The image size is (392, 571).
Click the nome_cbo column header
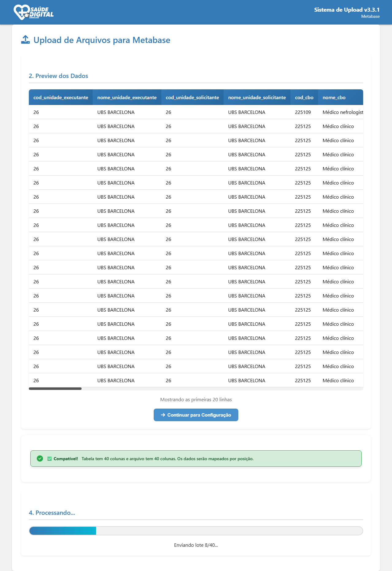334,97
